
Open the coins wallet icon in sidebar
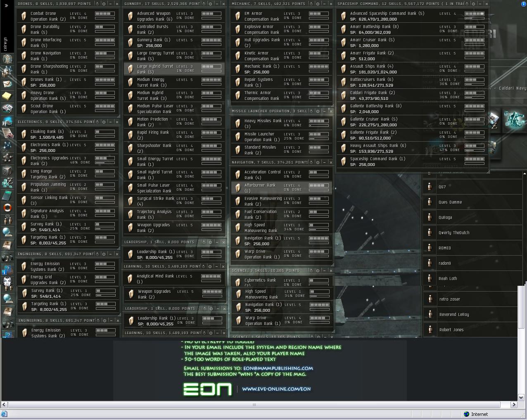coord(7,183)
